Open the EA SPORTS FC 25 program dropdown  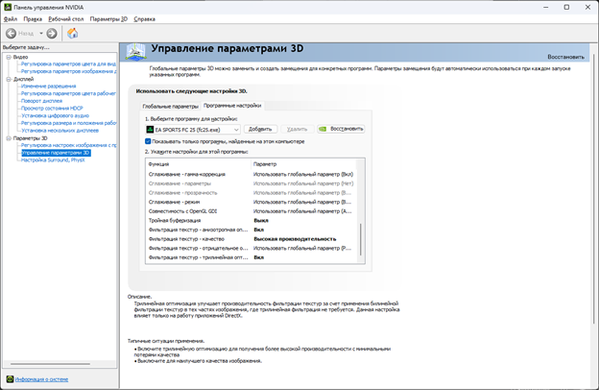click(193, 130)
